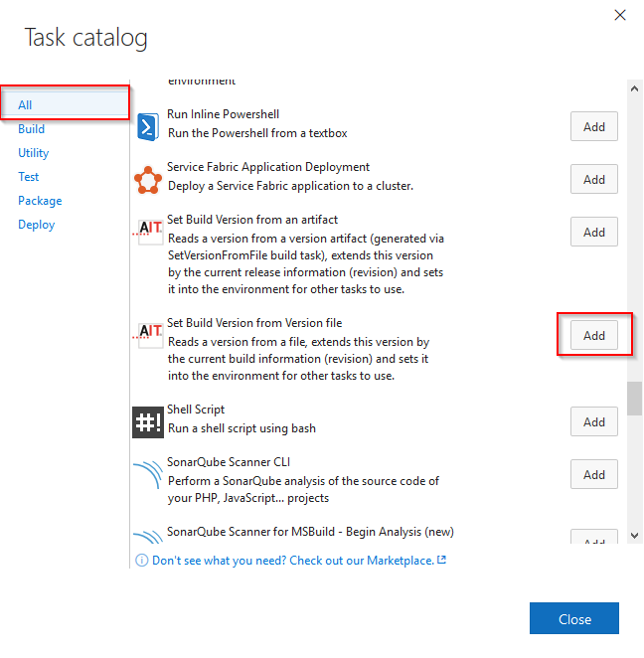Switch to the Deploy category

36,225
